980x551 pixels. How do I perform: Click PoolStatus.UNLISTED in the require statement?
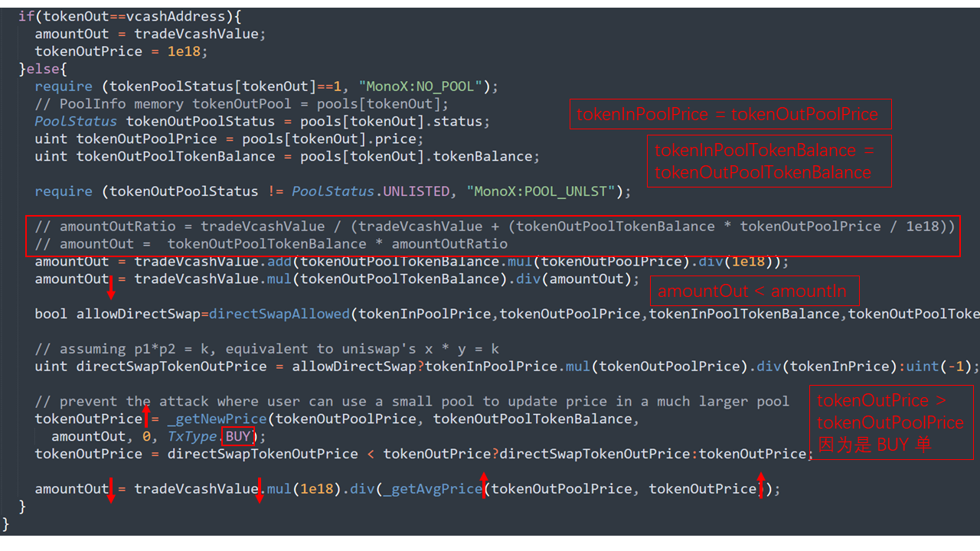[371, 191]
